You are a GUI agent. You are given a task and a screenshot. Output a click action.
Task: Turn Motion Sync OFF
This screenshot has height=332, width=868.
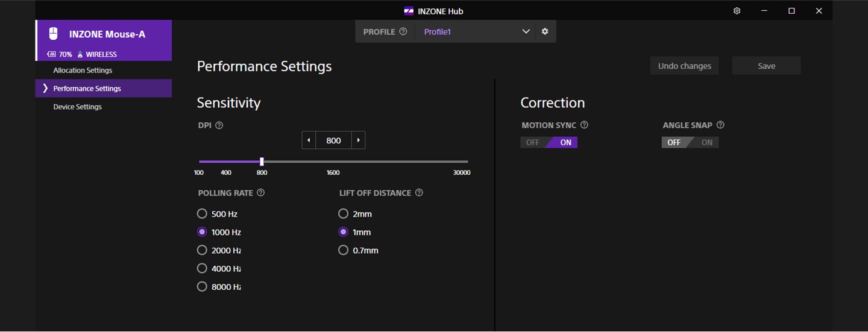[x=533, y=142]
